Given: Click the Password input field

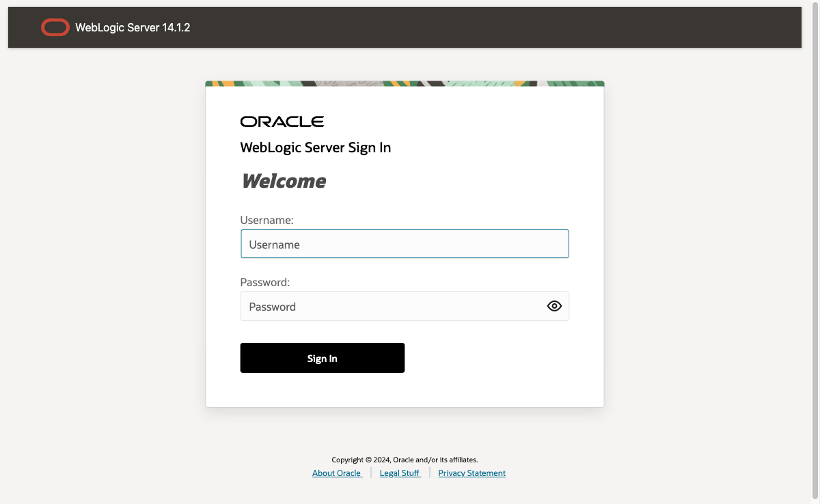Looking at the screenshot, I should click(405, 306).
